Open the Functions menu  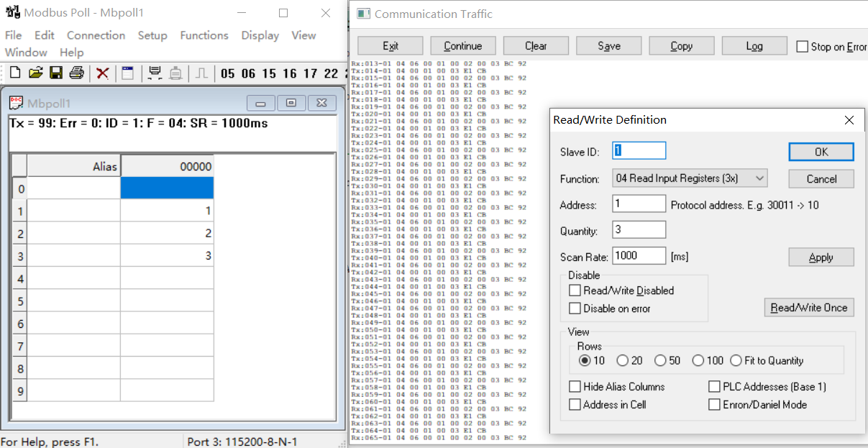click(204, 35)
